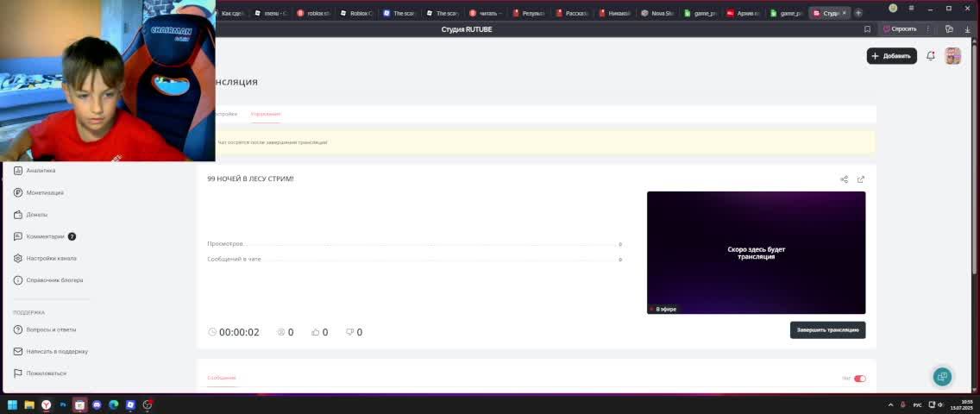The image size is (980, 414).
Task: Click the dislikes thumbs-down counter
Action: [354, 332]
